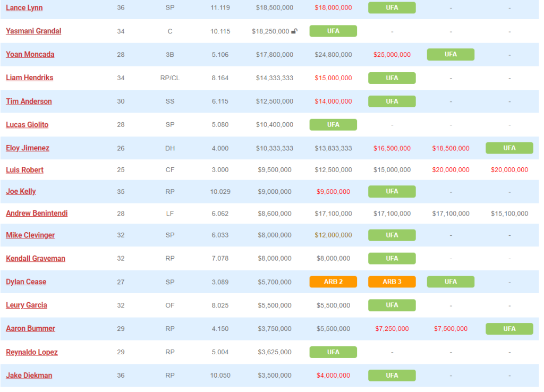Select Yoan Moncada's $24,800,000 salary
544x392 pixels.
[x=333, y=55]
